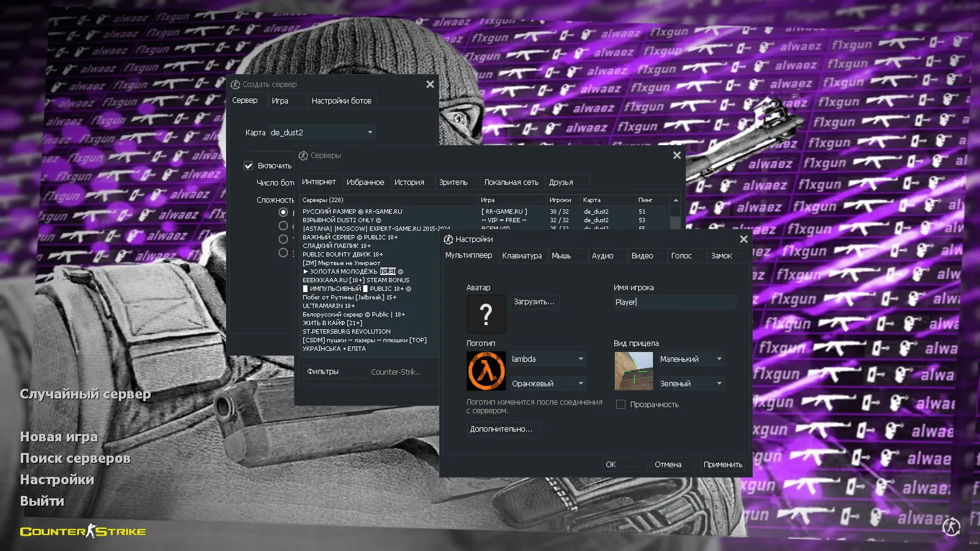
Task: Click the CS icon in bottom right corner
Action: (950, 527)
